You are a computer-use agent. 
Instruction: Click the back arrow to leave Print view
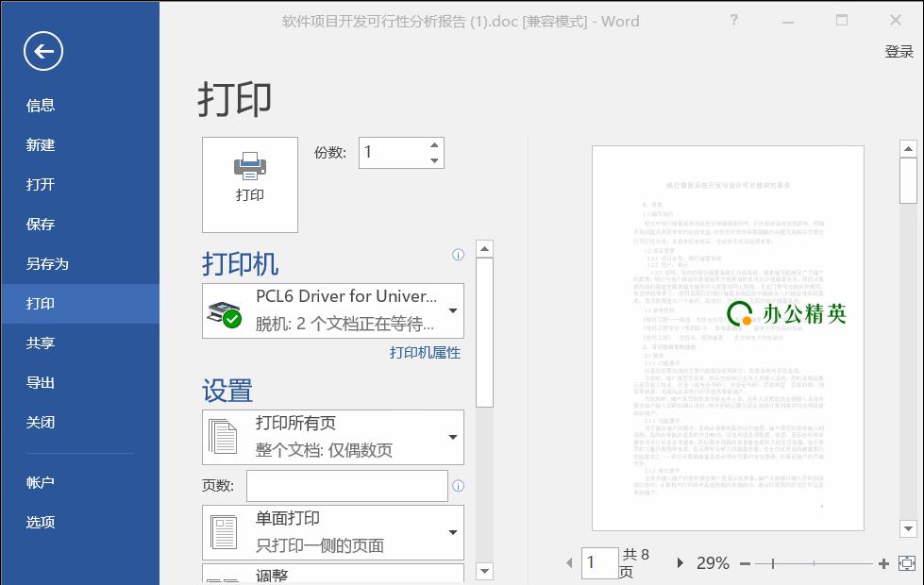coord(42,51)
